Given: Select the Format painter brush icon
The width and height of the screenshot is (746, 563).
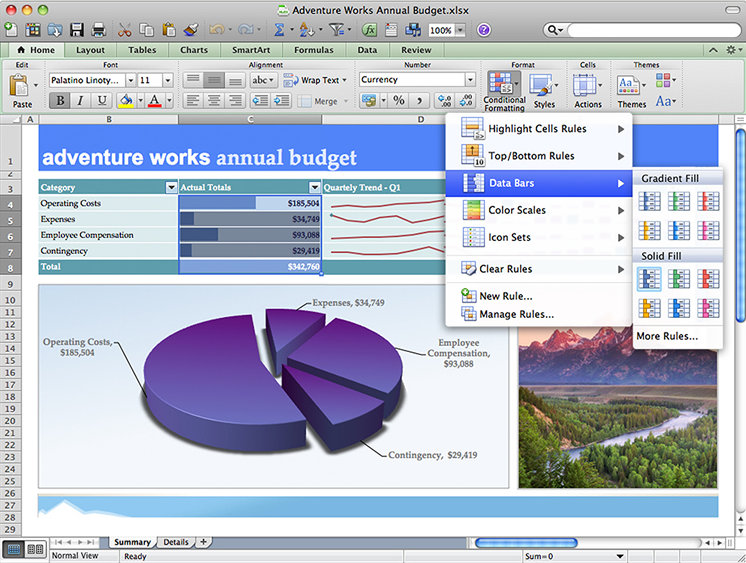Looking at the screenshot, I should click(x=190, y=30).
